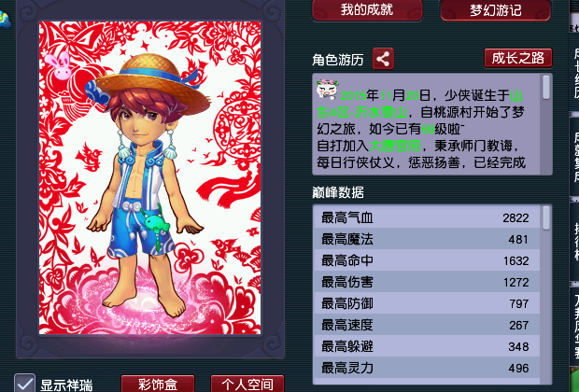Image resolution: width=579 pixels, height=392 pixels.
Task: Open 个人空间 button
Action: coord(247,384)
